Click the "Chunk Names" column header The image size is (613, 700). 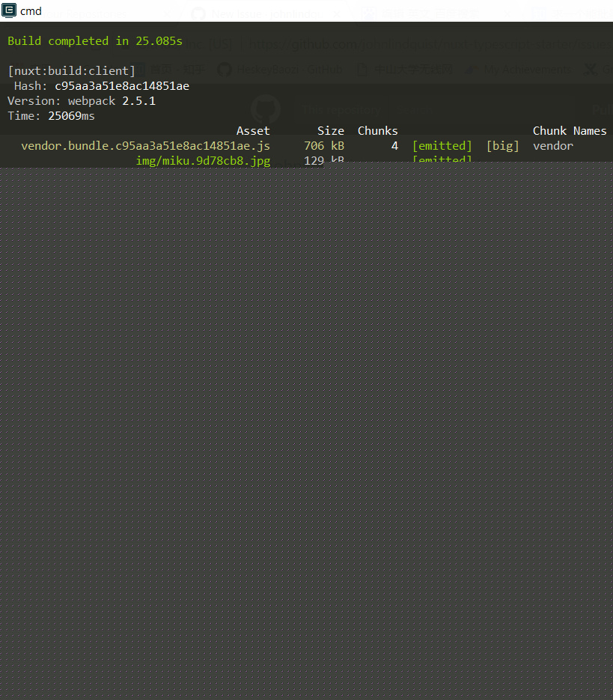pyautogui.click(x=570, y=131)
